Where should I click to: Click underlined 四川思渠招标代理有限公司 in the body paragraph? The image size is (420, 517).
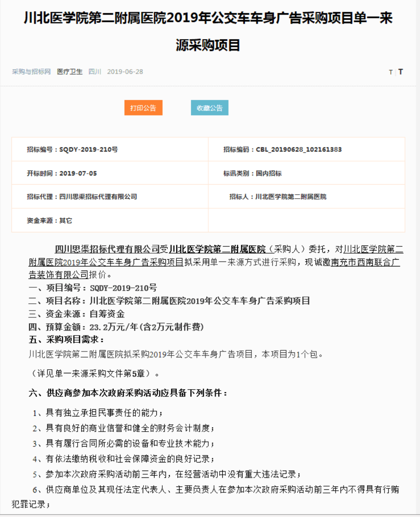107,249
